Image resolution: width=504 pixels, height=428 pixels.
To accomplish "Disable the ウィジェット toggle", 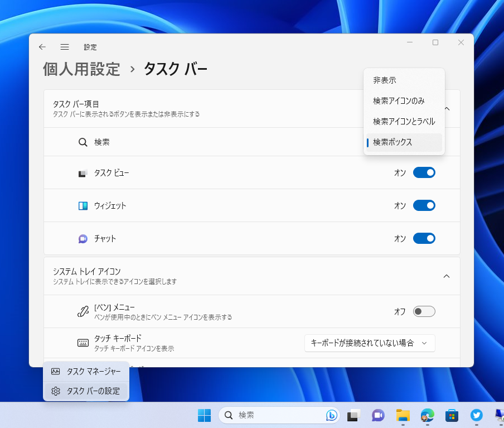I will coord(424,205).
